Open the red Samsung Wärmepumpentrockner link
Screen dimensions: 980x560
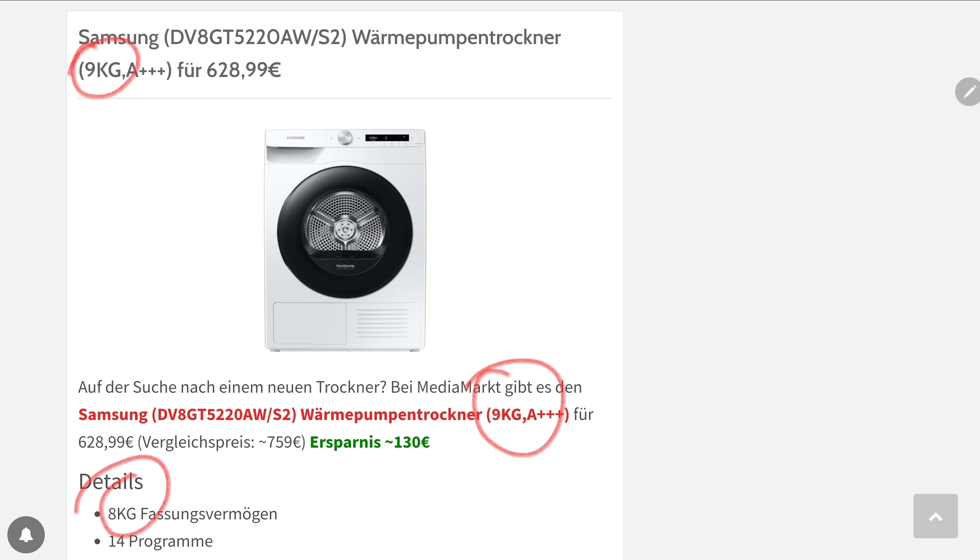[323, 415]
